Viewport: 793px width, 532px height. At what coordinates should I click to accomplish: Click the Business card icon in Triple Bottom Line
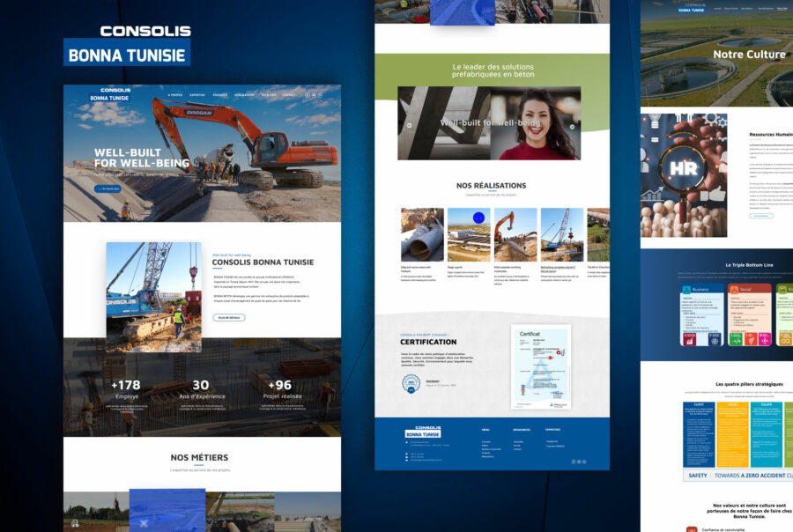[686, 289]
